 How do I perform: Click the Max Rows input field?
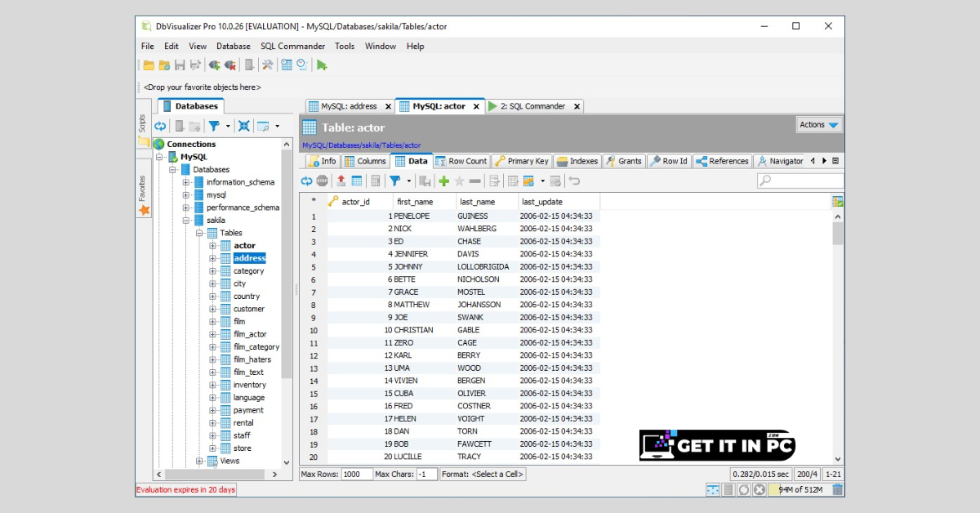click(356, 474)
